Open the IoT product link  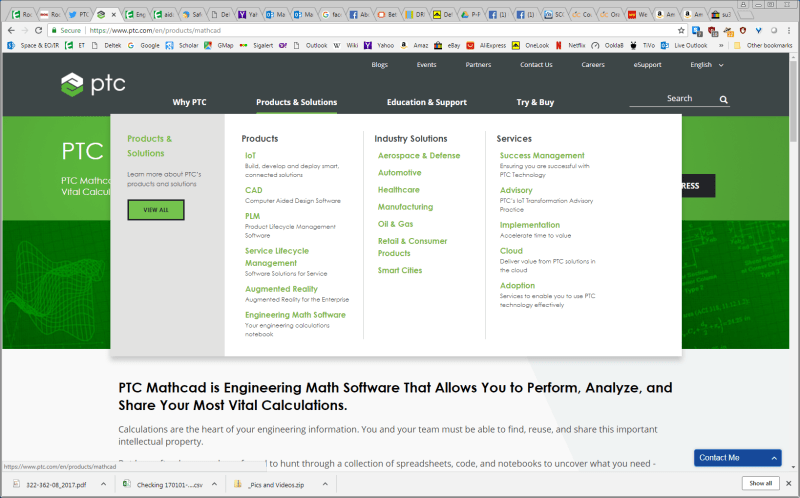coord(250,156)
